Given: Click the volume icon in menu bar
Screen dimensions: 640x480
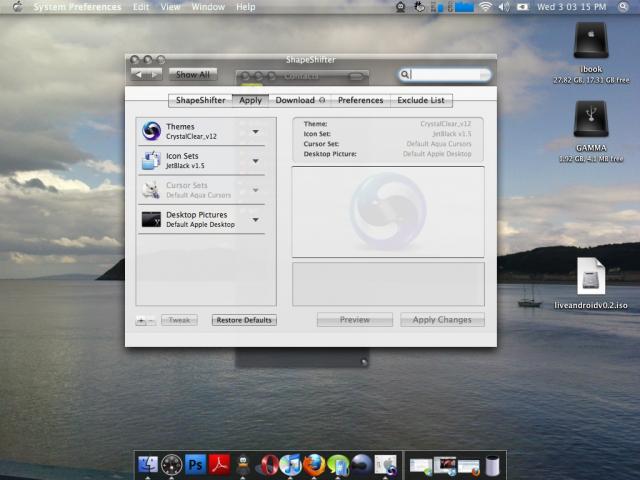Looking at the screenshot, I should (x=504, y=7).
